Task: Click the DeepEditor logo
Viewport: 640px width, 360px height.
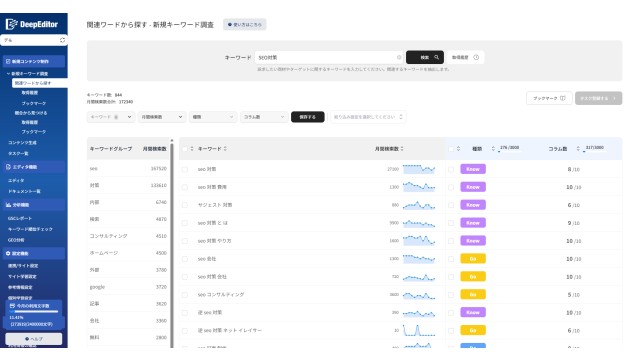Action: click(x=32, y=24)
